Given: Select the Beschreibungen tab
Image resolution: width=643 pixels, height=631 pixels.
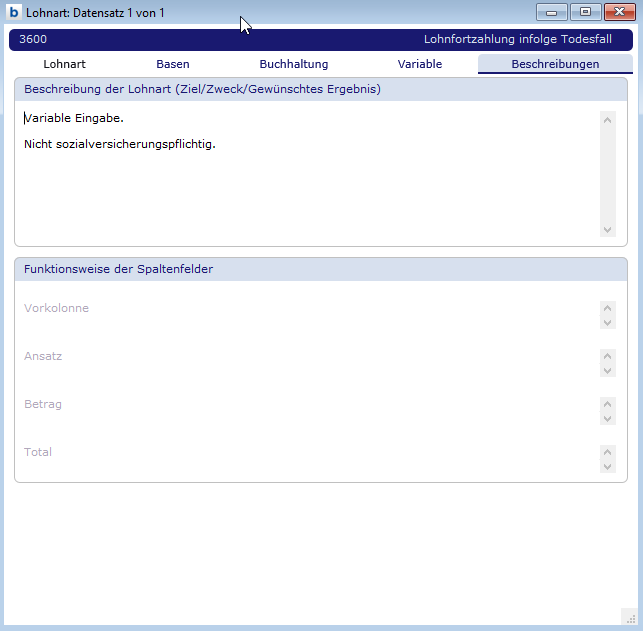Looking at the screenshot, I should point(555,64).
